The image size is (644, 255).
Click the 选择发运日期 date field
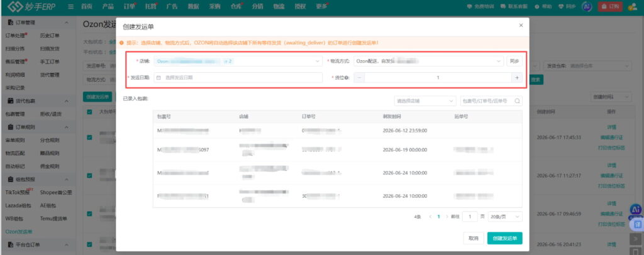coord(238,77)
